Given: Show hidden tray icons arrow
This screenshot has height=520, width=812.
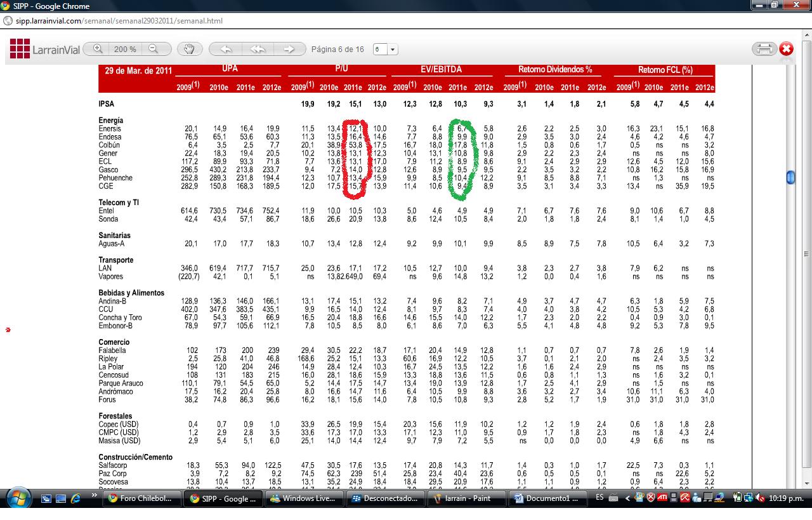Looking at the screenshot, I should (x=627, y=498).
